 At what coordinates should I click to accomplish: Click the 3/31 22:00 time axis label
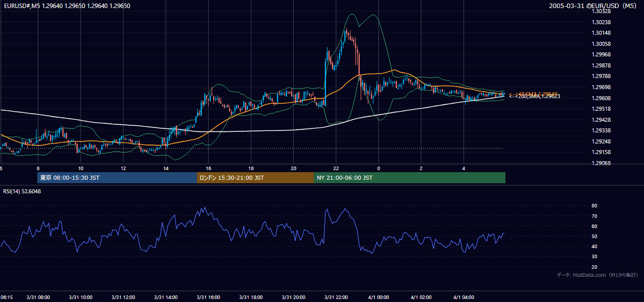(x=336, y=297)
